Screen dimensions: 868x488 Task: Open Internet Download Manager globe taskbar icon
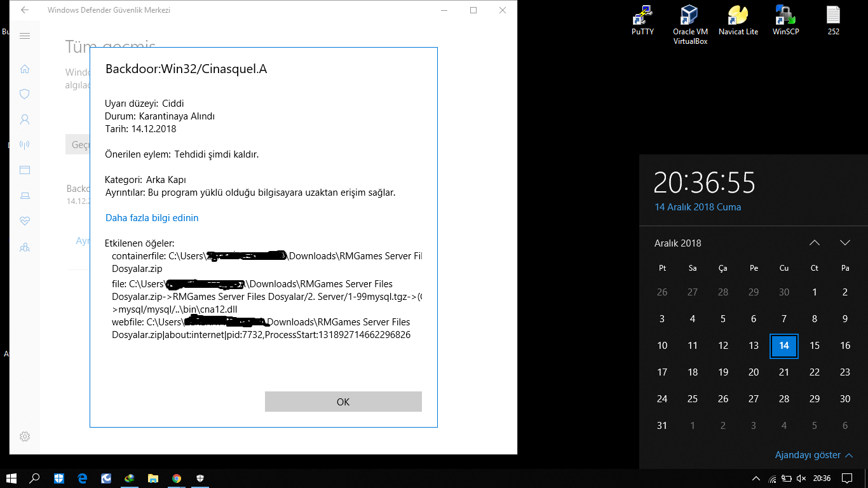click(x=130, y=478)
